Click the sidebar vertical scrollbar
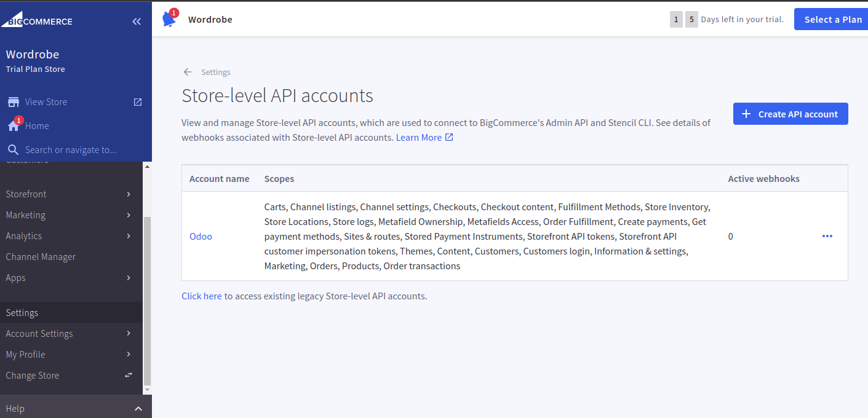This screenshot has width=868, height=418. (x=147, y=300)
